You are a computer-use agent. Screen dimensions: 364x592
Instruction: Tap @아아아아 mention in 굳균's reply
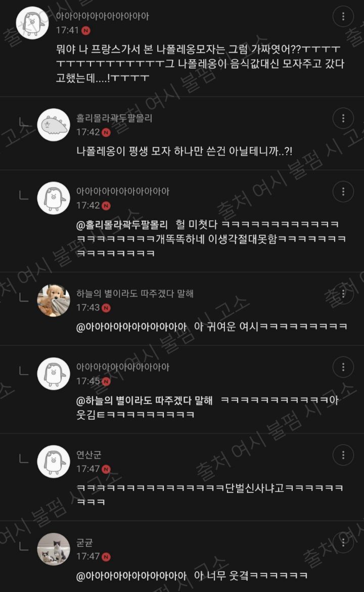point(131,576)
